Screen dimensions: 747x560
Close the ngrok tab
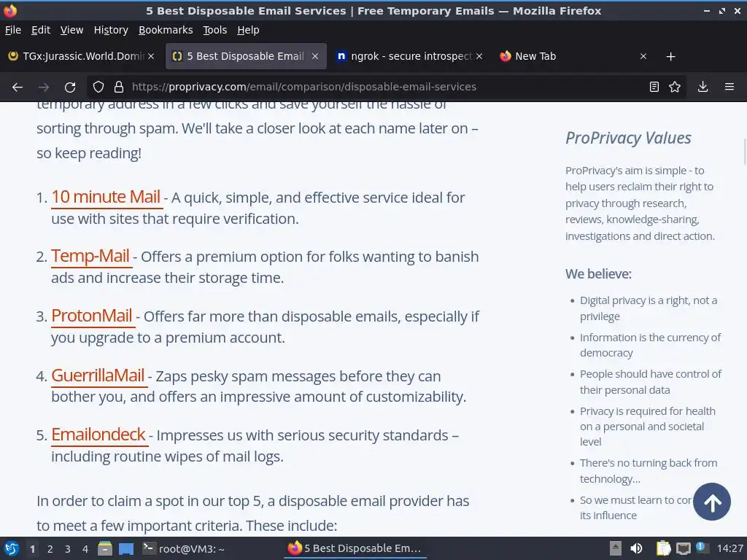(x=479, y=56)
